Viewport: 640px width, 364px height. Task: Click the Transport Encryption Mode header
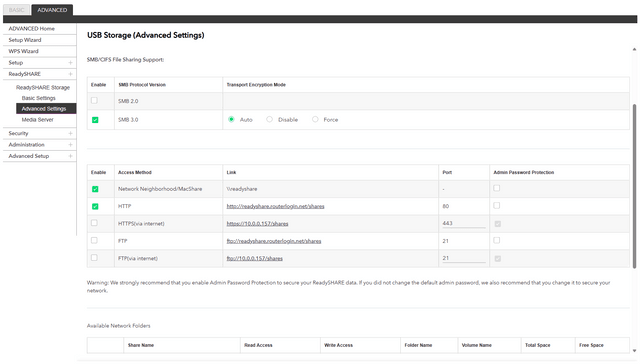256,85
